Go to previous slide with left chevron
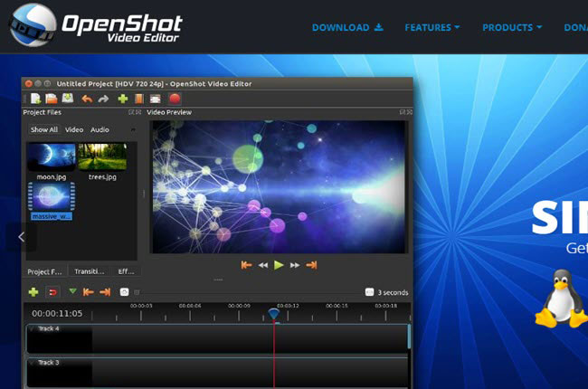This screenshot has height=389, width=588. (22, 237)
